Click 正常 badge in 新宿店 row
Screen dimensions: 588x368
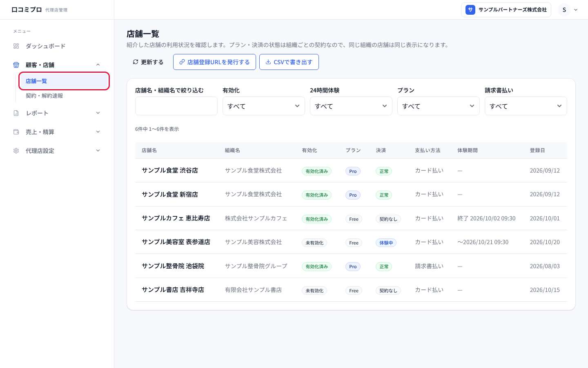[x=384, y=195]
